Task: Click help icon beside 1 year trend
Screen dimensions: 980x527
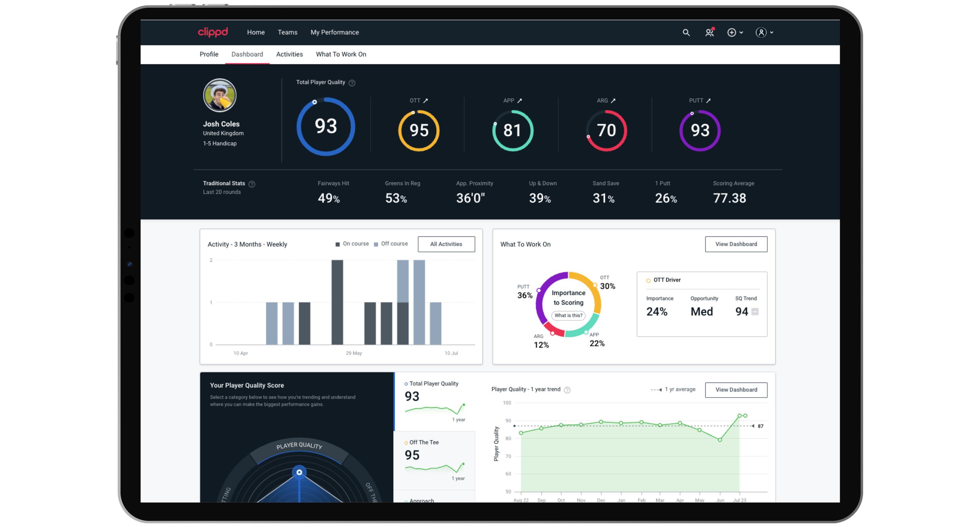Action: 567,390
